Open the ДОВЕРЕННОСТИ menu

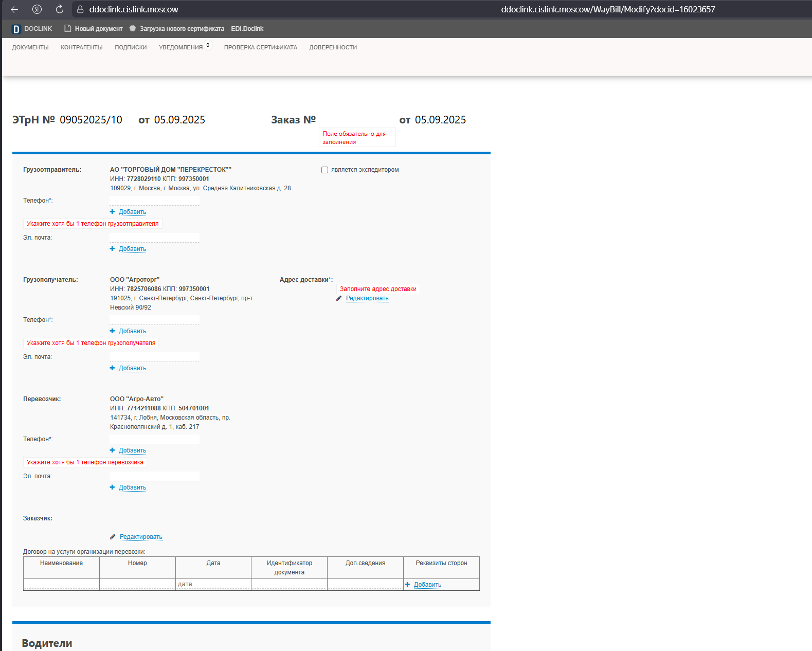tap(333, 47)
